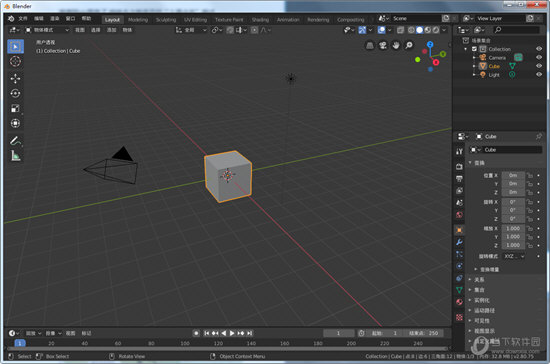Open the object mode dropdown
Viewport: 550px width, 364px height.
pyautogui.click(x=47, y=30)
